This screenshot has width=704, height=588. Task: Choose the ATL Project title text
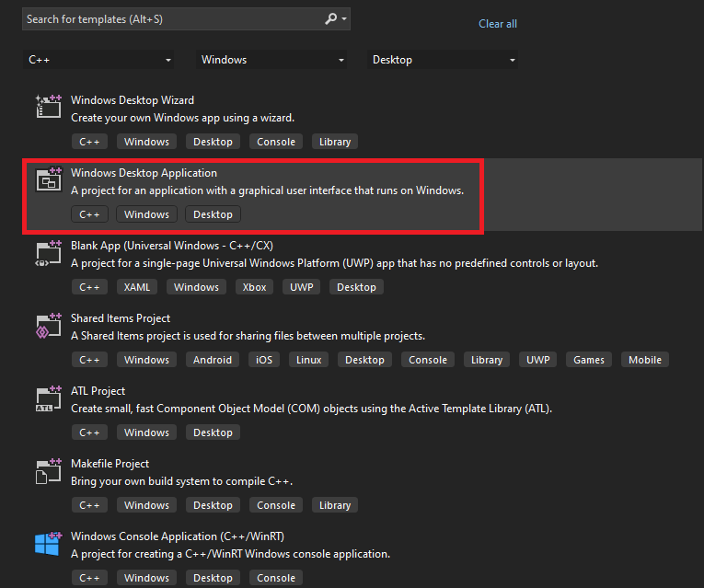click(x=98, y=391)
